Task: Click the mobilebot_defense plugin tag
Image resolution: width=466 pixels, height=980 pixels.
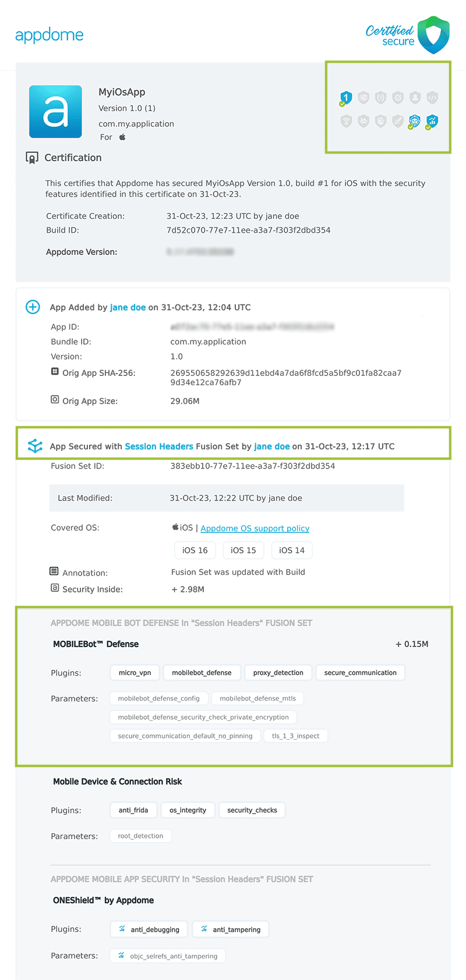Action: pyautogui.click(x=202, y=673)
